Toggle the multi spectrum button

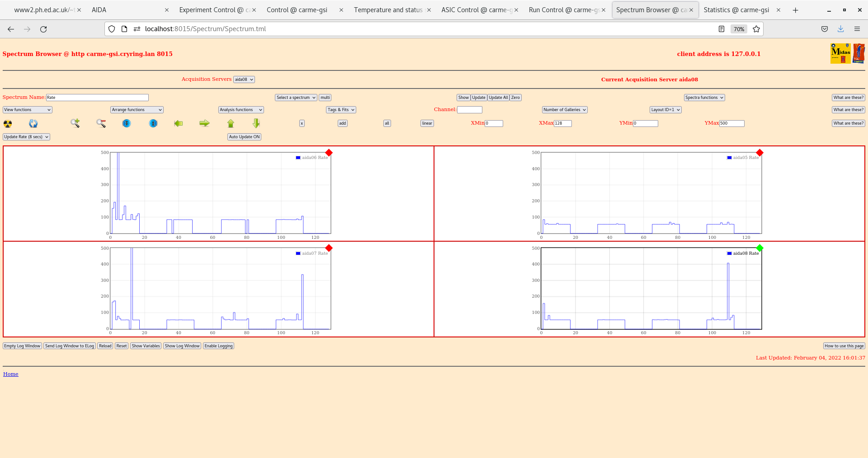click(325, 98)
